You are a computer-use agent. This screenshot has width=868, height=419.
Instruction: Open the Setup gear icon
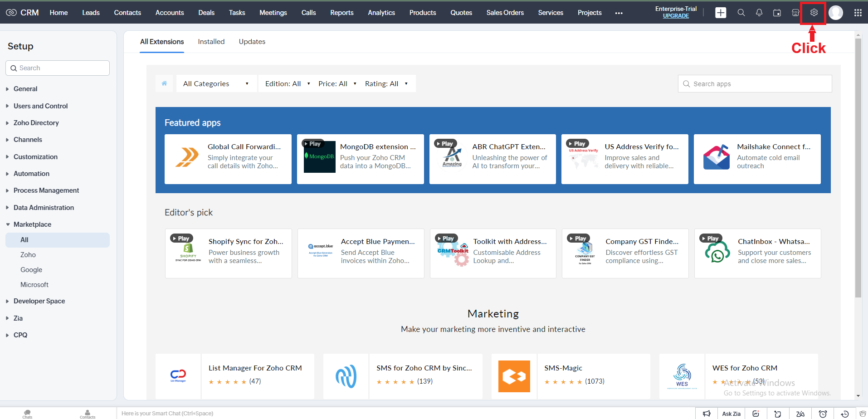point(814,13)
